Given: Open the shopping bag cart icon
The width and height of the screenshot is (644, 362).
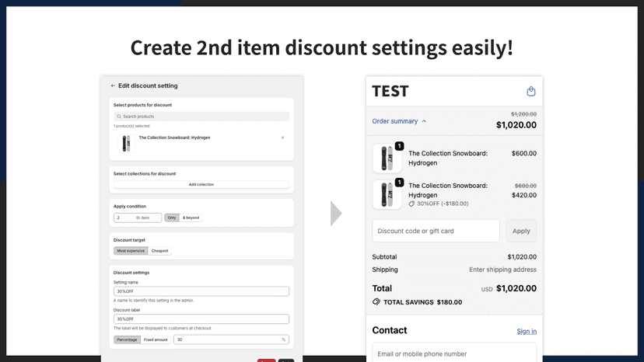Looking at the screenshot, I should [530, 91].
